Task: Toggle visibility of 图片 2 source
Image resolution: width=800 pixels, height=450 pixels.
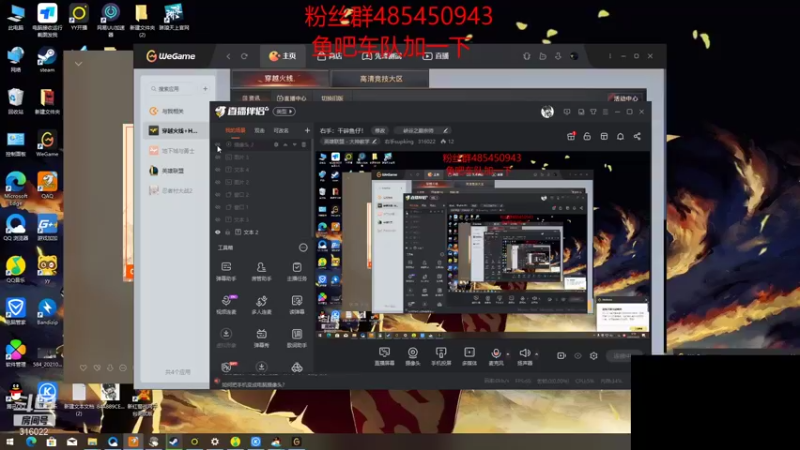Action: [218, 182]
